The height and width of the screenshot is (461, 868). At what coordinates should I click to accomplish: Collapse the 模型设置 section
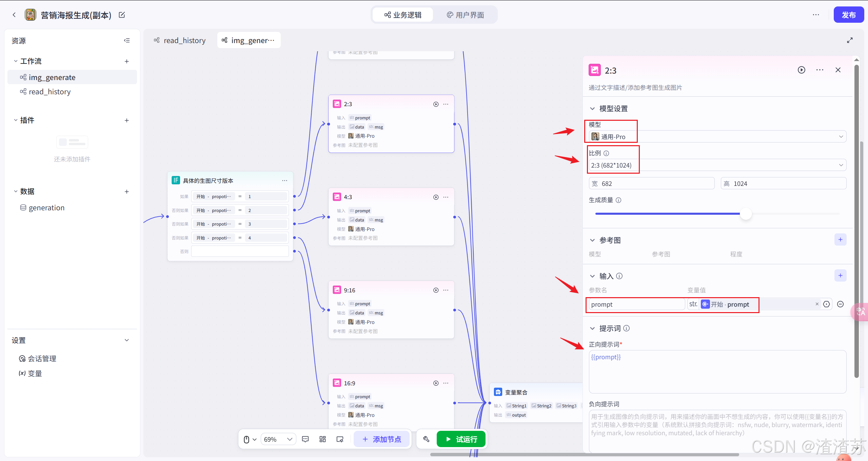click(x=592, y=109)
